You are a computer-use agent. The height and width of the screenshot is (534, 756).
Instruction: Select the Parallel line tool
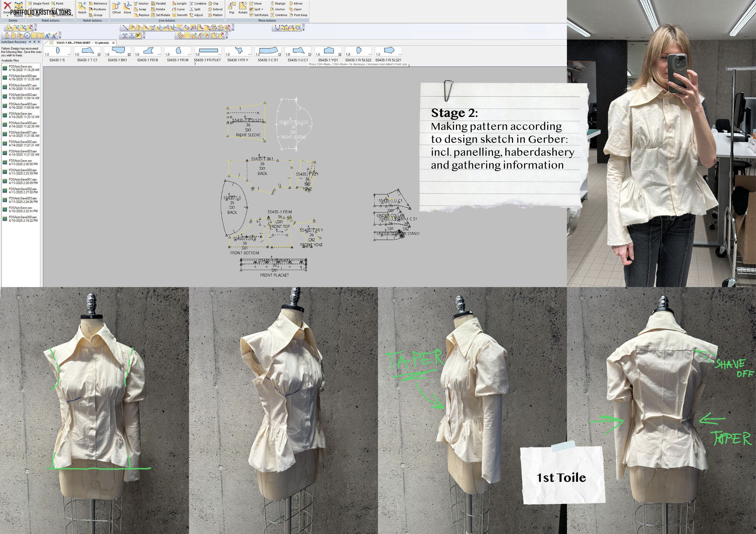click(x=158, y=4)
